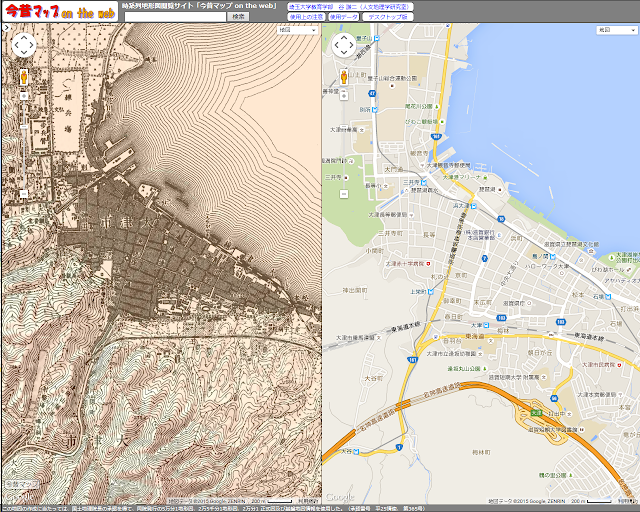Pan the old map left with arrow

[x=16, y=45]
